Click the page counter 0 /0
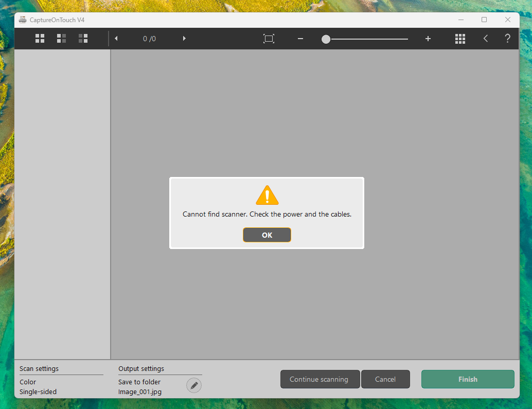The image size is (532, 409). pos(149,39)
